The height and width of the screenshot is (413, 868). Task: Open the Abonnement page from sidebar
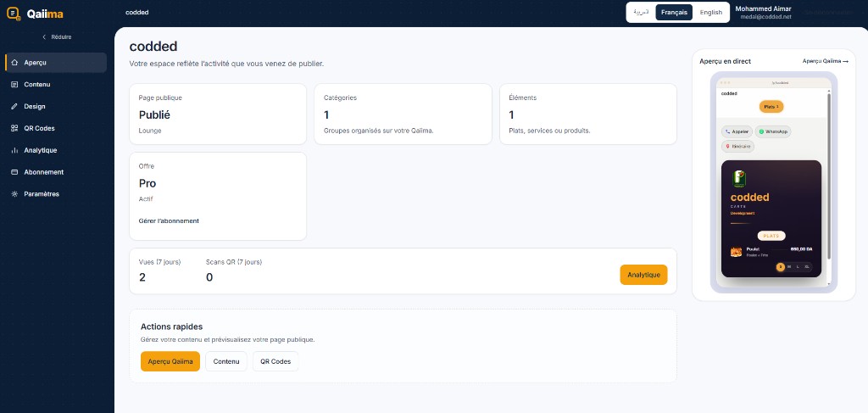click(x=56, y=172)
